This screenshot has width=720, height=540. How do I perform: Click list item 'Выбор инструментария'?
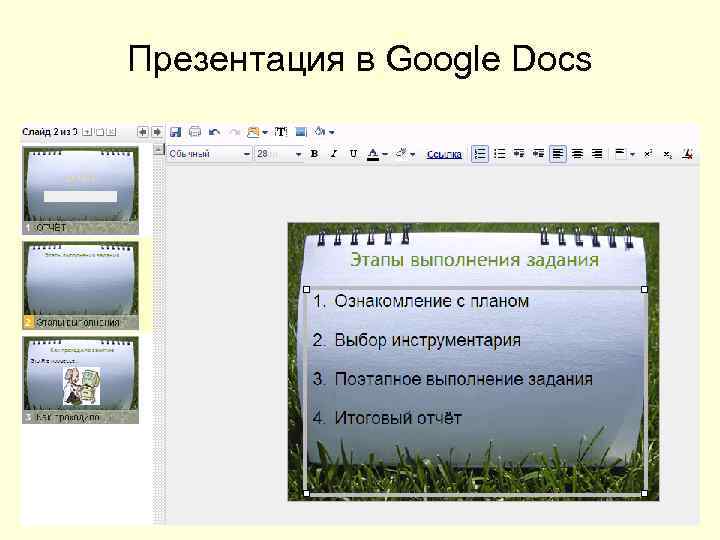[428, 341]
